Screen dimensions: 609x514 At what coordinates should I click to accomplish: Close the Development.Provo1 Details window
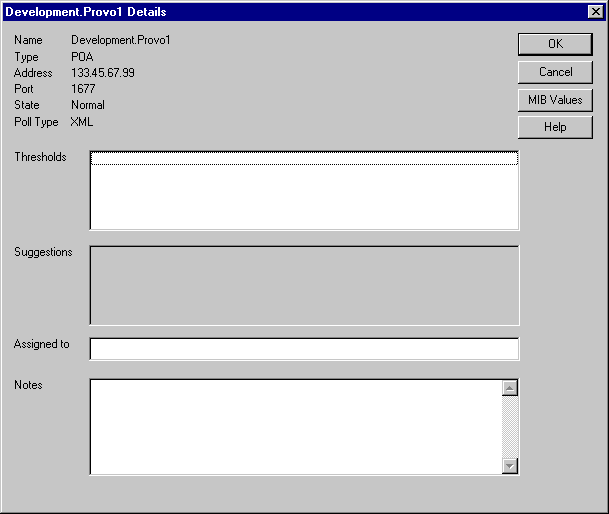[x=595, y=12]
